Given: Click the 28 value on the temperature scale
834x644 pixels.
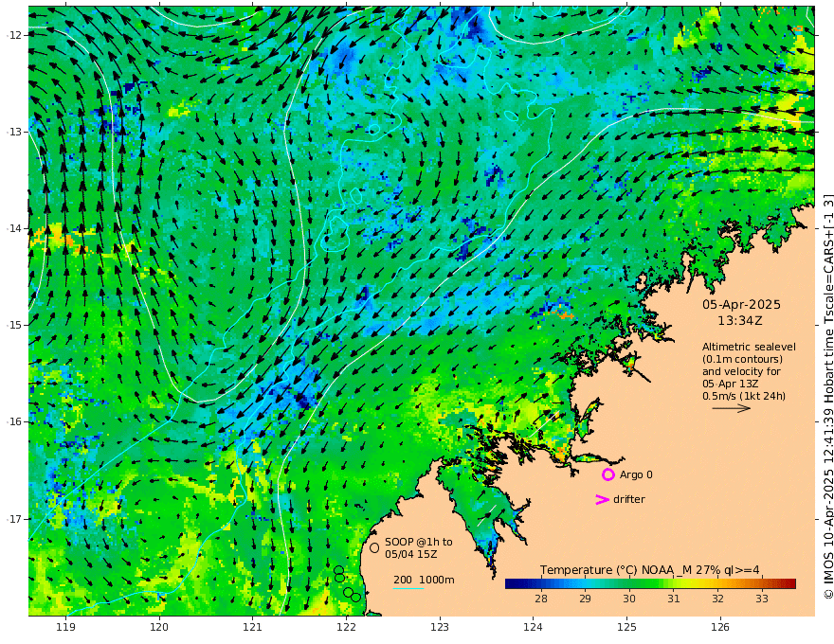Looking at the screenshot, I should 541,599.
